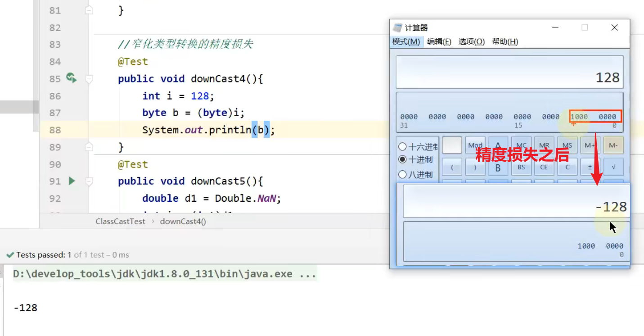Fold the downCast5 method at line 91
The width and height of the screenshot is (644, 336).
tap(89, 181)
